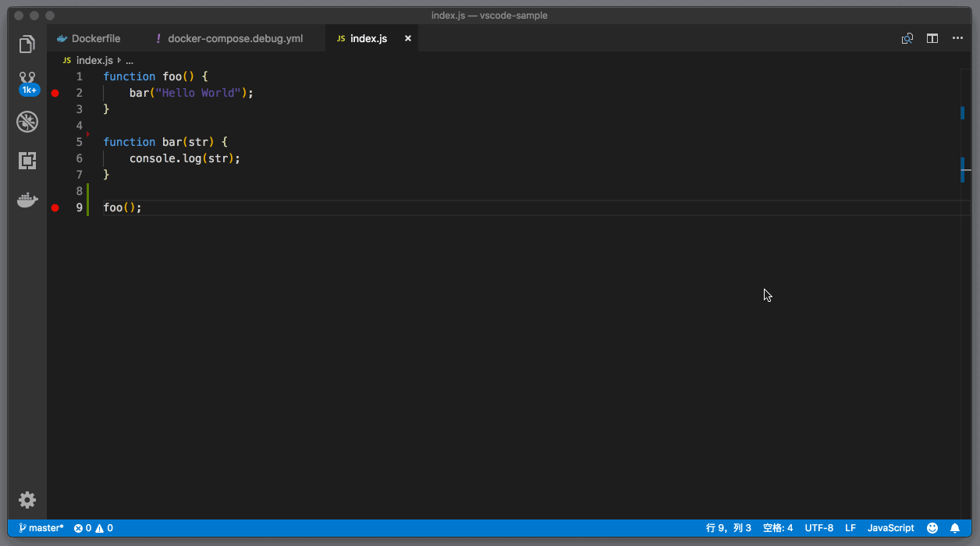Screen dimensions: 980x546
Task: Close the index.js tab
Action: [x=407, y=38]
